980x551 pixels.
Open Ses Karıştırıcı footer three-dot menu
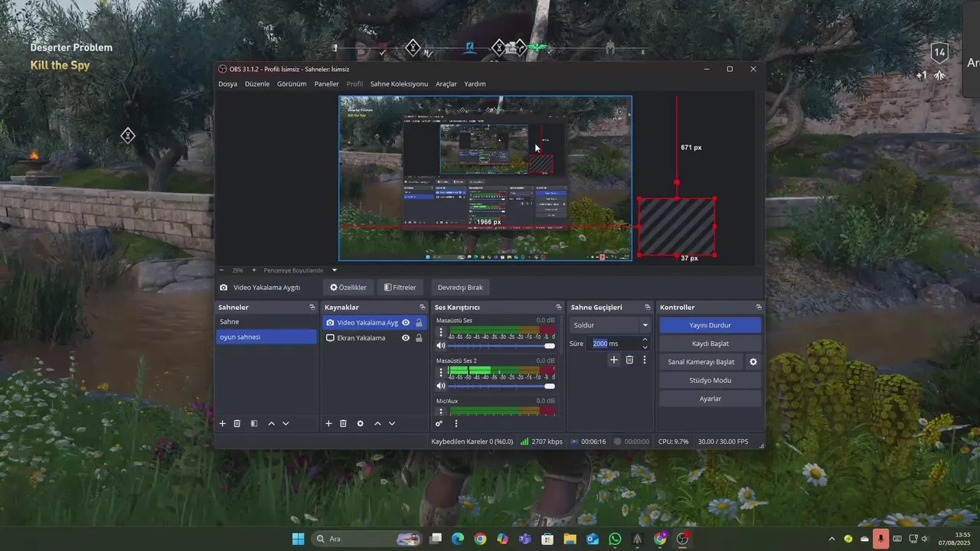[x=456, y=423]
